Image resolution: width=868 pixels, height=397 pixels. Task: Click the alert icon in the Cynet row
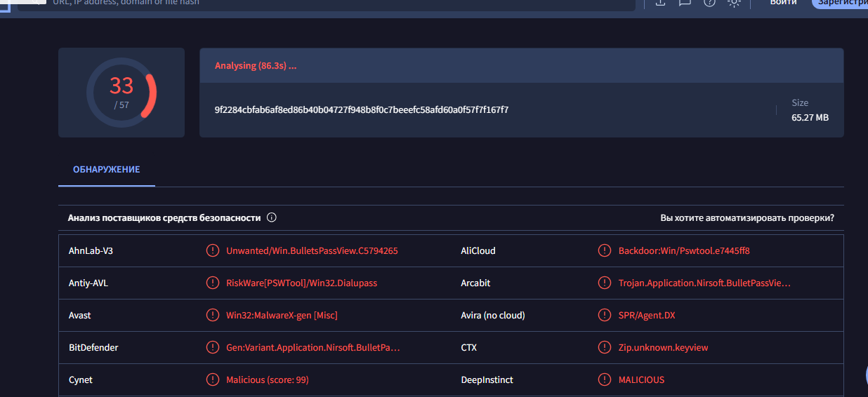[x=212, y=379]
